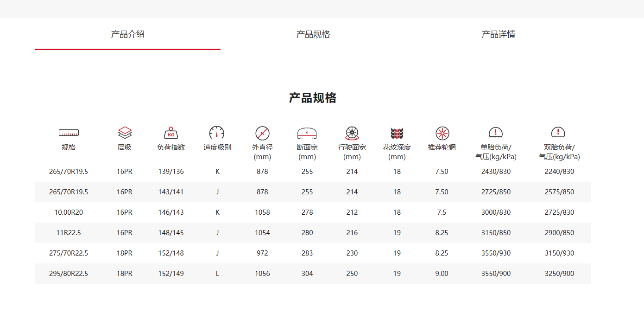This screenshot has width=644, height=320.
Task: Click the 295/80R22.5 specification entry
Action: [x=68, y=274]
